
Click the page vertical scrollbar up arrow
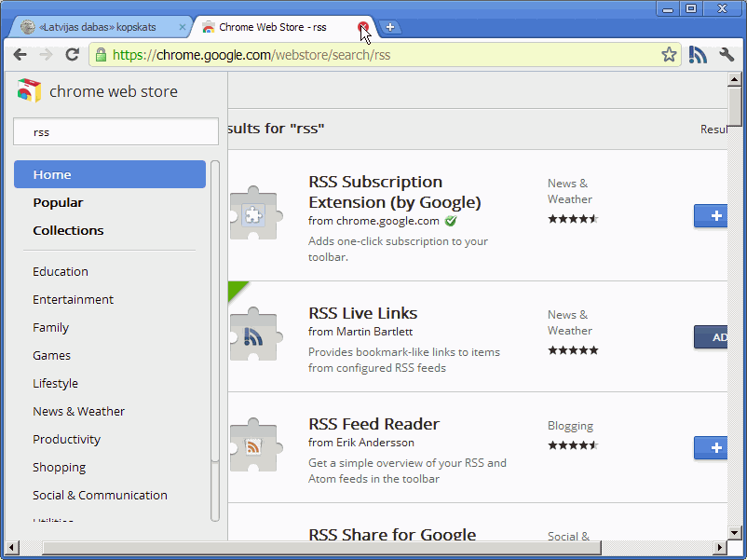coord(734,79)
